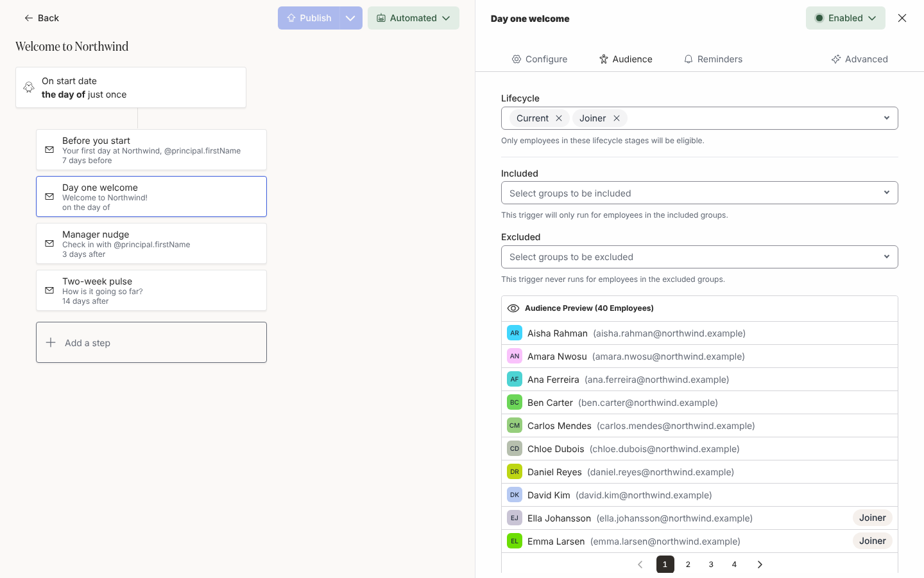The height and width of the screenshot is (578, 924).
Task: Click the plus icon in Add a step
Action: click(x=51, y=342)
